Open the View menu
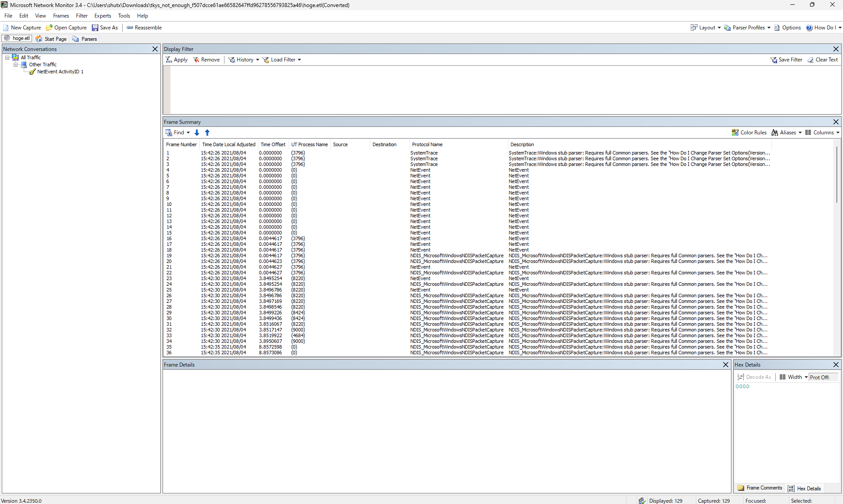 [40, 16]
